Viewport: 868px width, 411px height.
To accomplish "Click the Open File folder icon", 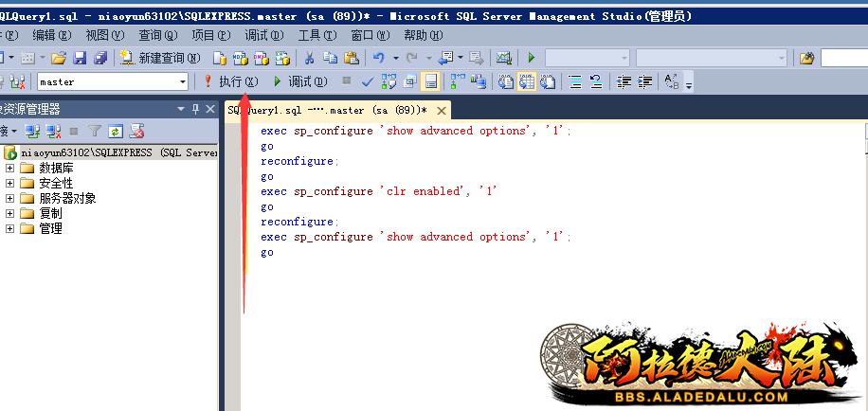I will [x=59, y=59].
